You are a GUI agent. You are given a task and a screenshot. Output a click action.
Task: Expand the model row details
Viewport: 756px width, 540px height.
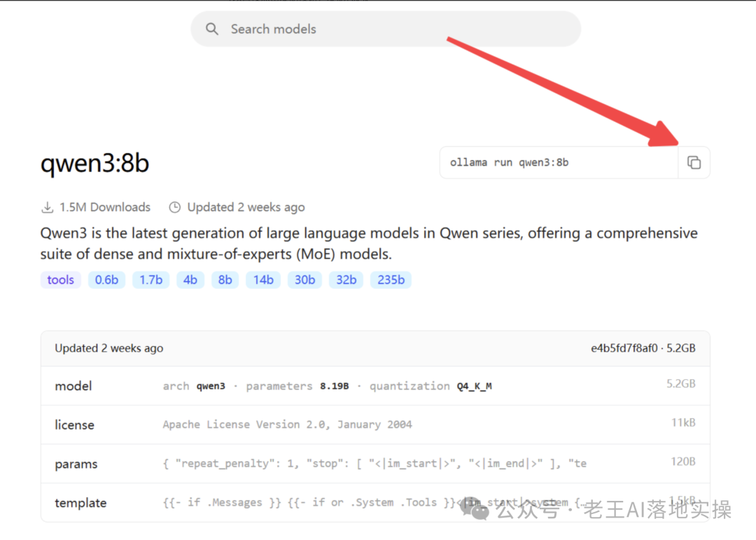coord(73,385)
